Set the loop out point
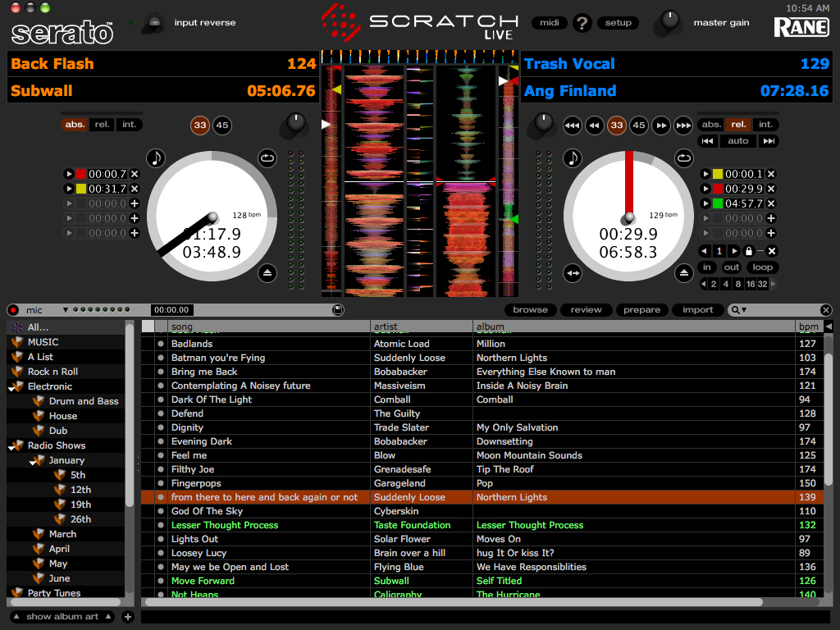 731,267
